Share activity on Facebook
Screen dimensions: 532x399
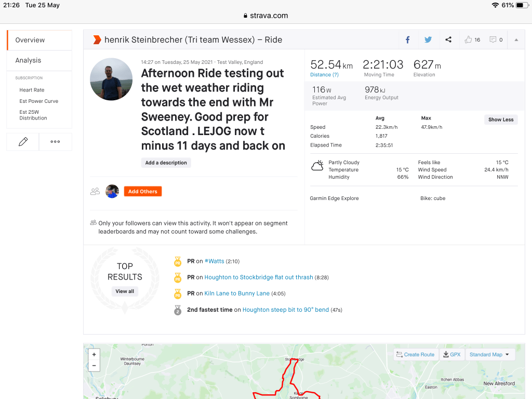(x=408, y=39)
